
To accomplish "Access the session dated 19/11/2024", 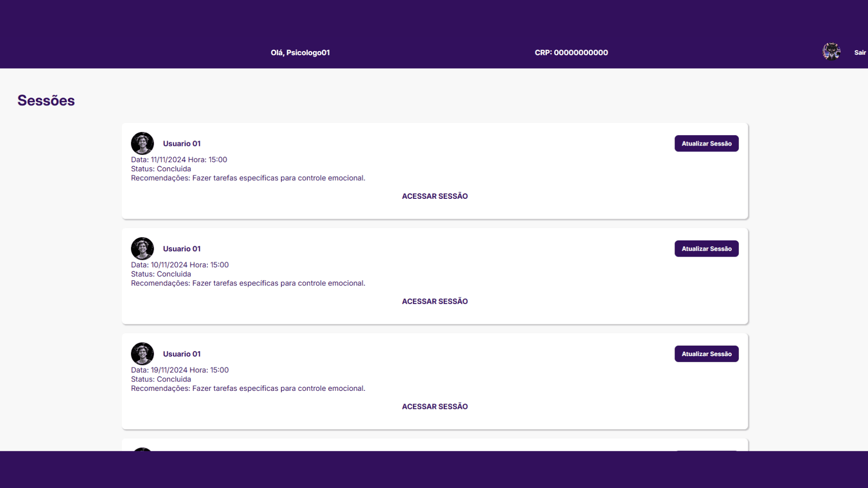I will [x=435, y=407].
